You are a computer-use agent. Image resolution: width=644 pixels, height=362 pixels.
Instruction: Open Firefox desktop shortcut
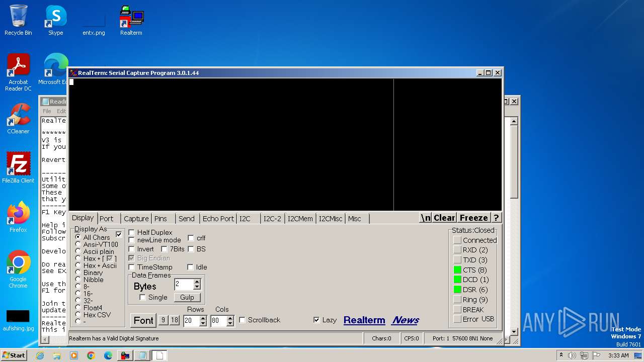[x=18, y=217]
